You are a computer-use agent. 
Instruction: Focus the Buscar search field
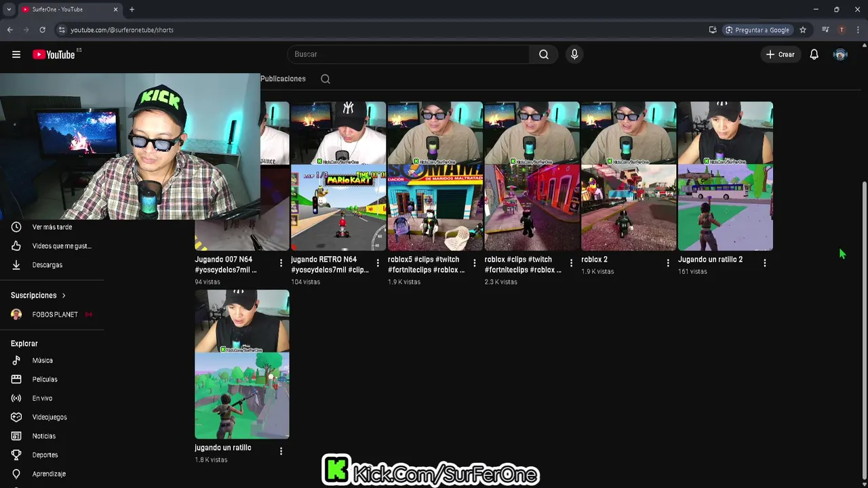[408, 54]
